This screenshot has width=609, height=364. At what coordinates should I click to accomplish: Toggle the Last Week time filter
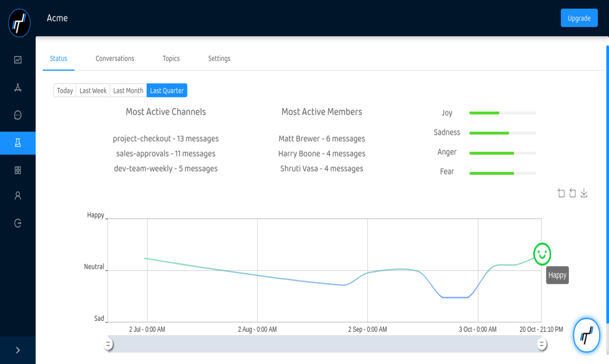pos(93,90)
